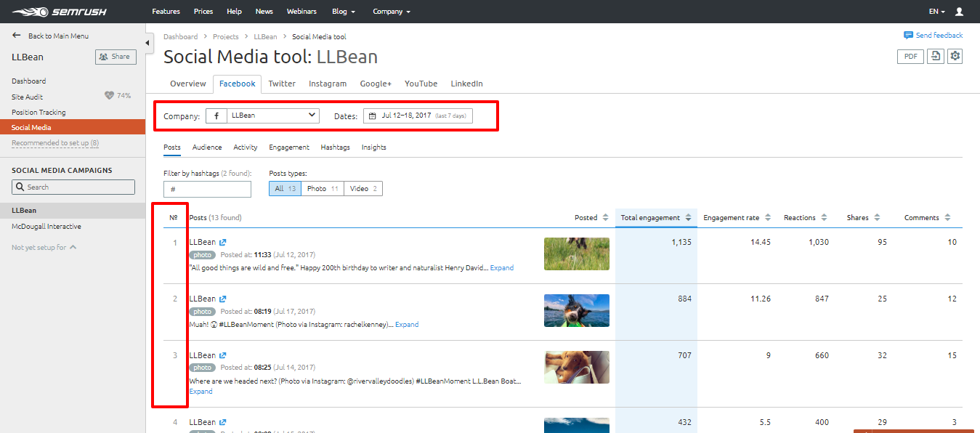Expand the Not yet setup for section
The width and height of the screenshot is (980, 433).
(x=44, y=248)
